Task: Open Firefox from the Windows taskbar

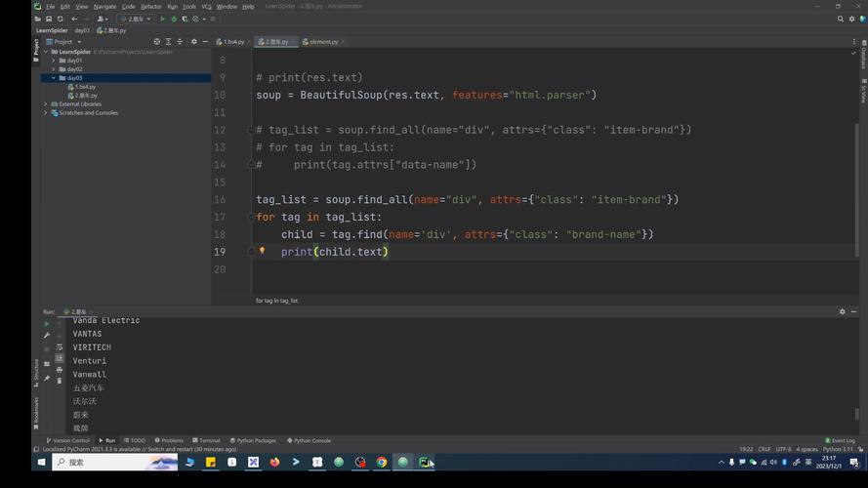Action: 274,462
